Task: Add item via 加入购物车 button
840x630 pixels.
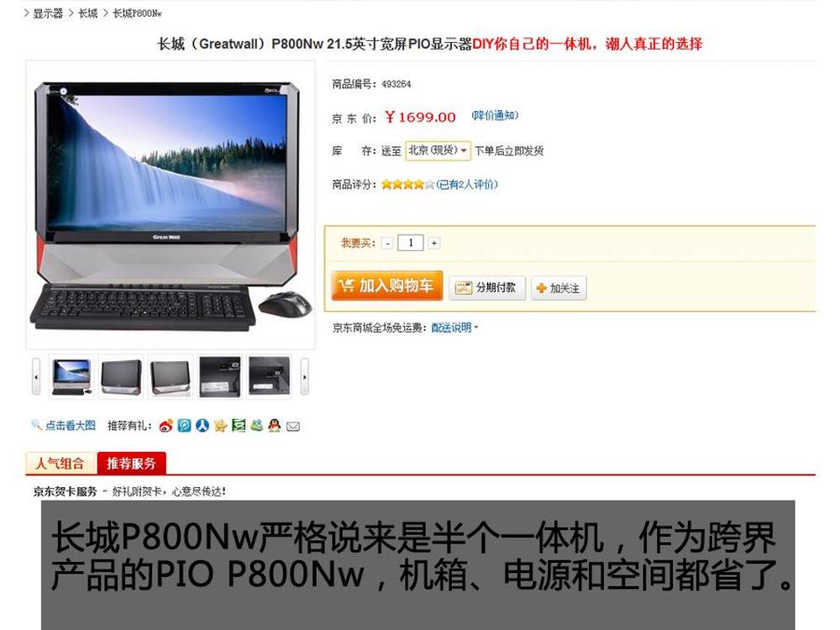Action: (x=387, y=286)
